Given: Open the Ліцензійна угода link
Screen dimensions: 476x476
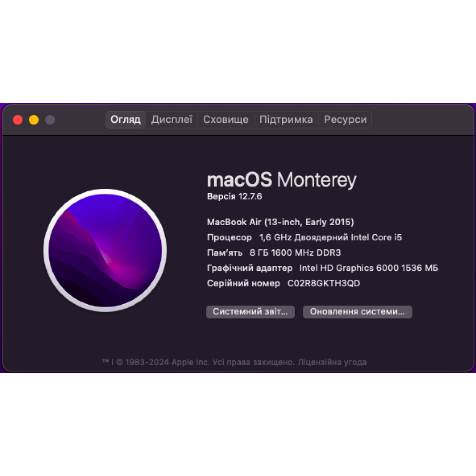Looking at the screenshot, I should [332, 362].
